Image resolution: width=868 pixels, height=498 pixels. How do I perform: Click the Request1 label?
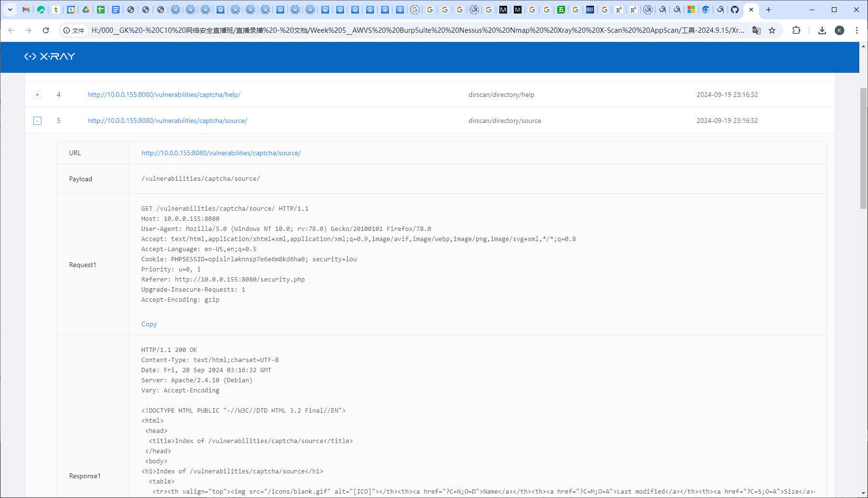83,265
